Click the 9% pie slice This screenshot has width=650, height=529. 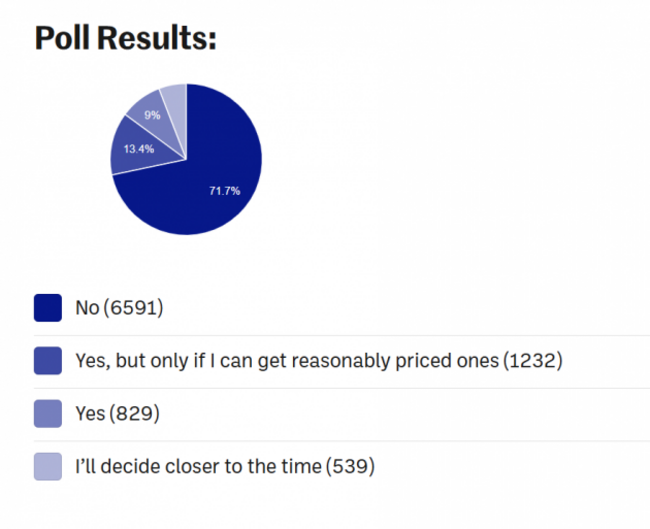coord(153,118)
